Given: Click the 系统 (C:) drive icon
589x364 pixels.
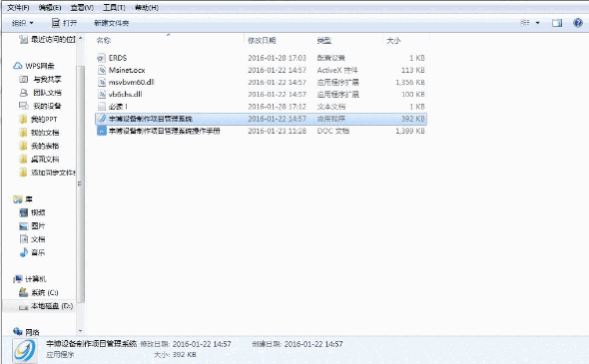Looking at the screenshot, I should coord(23,292).
